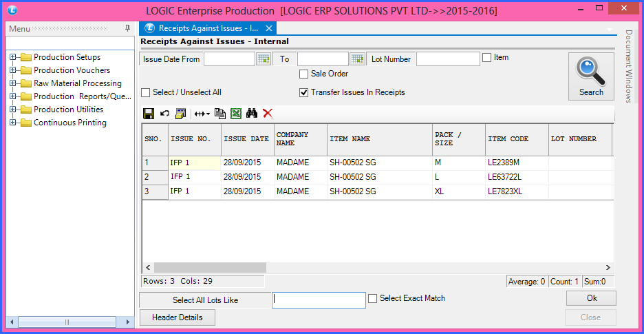Expand the Production Vouchers folder
The width and height of the screenshot is (644, 334).
[x=13, y=70]
